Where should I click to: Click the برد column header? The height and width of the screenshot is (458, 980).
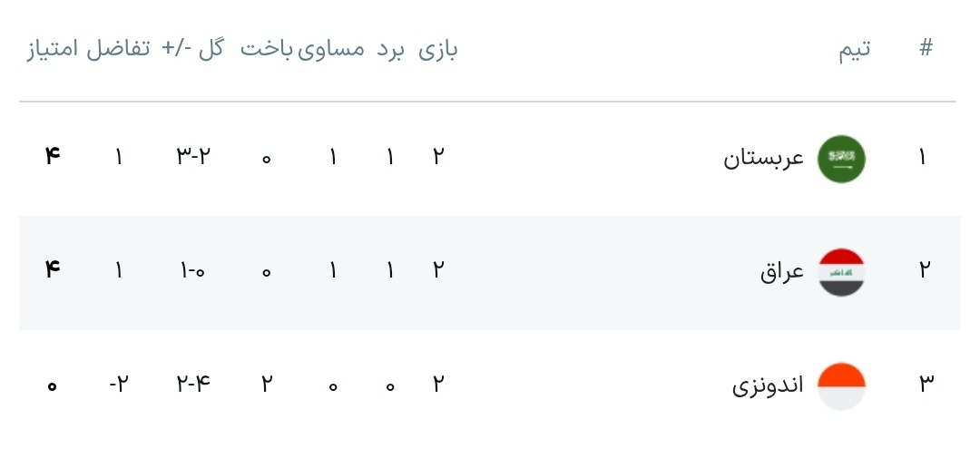click(390, 49)
